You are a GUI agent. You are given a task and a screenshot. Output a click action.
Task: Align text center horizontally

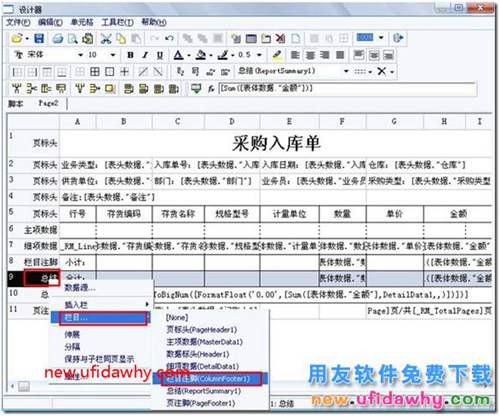(x=310, y=55)
